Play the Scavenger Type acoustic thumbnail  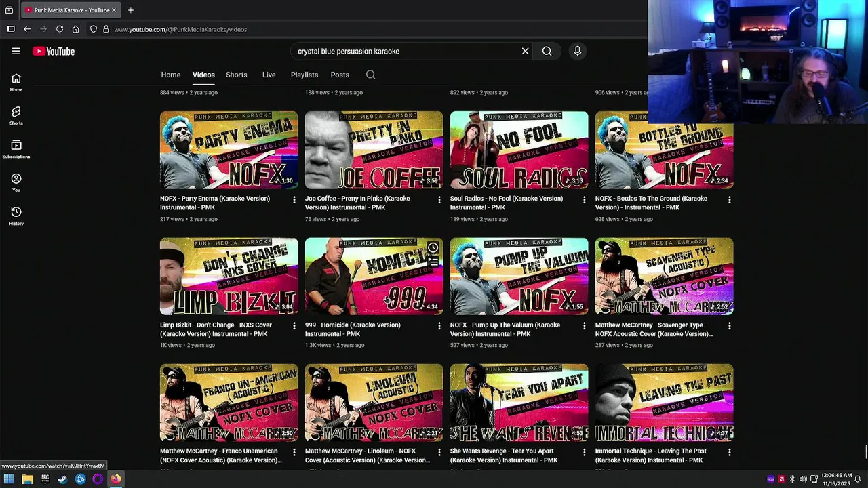(x=664, y=276)
